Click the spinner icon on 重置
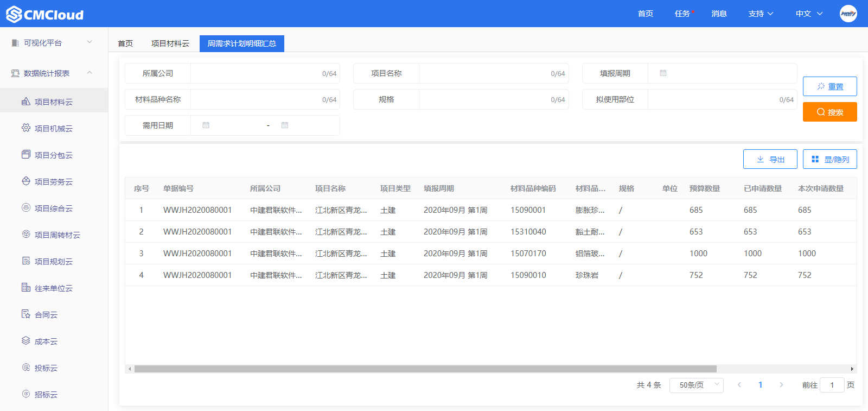Screen dimensions: 868x411 (x=821, y=86)
